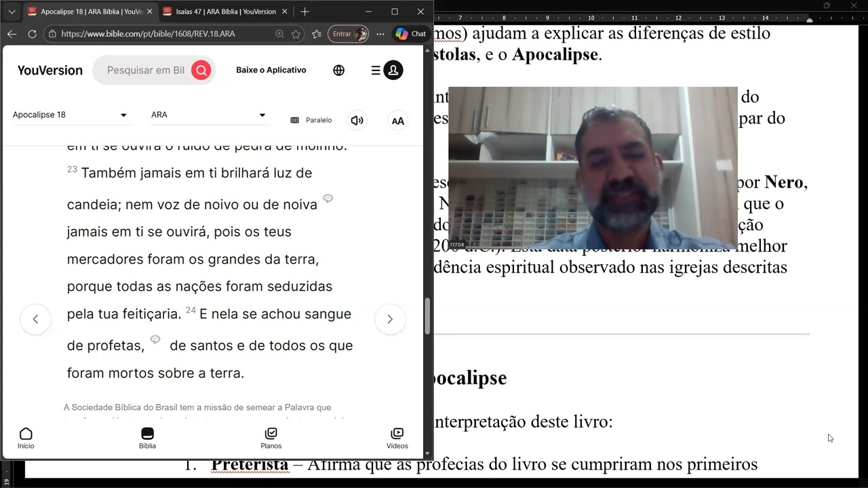Viewport: 868px width, 488px height.
Task: Open the browser favorites list
Action: [317, 34]
